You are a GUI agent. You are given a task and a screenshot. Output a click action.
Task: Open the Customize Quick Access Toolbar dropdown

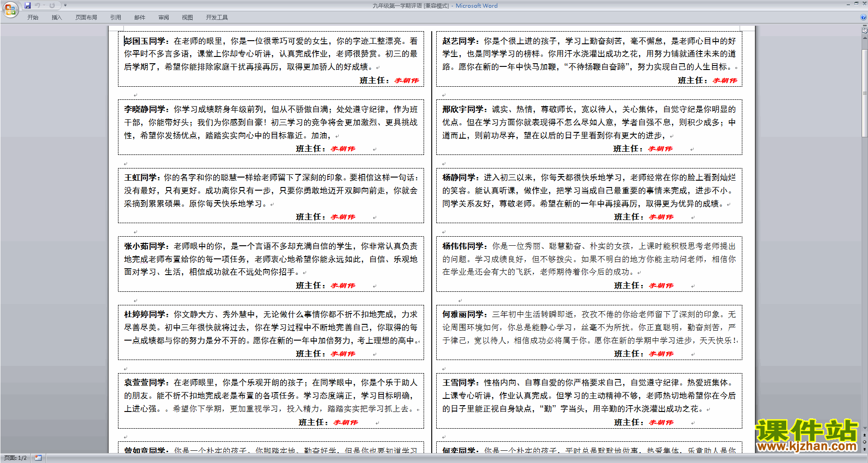(65, 5)
